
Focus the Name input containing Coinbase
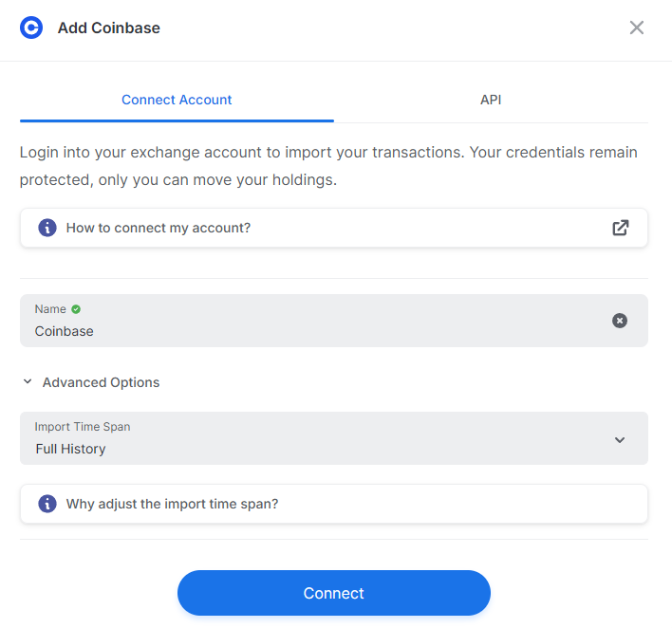334,321
